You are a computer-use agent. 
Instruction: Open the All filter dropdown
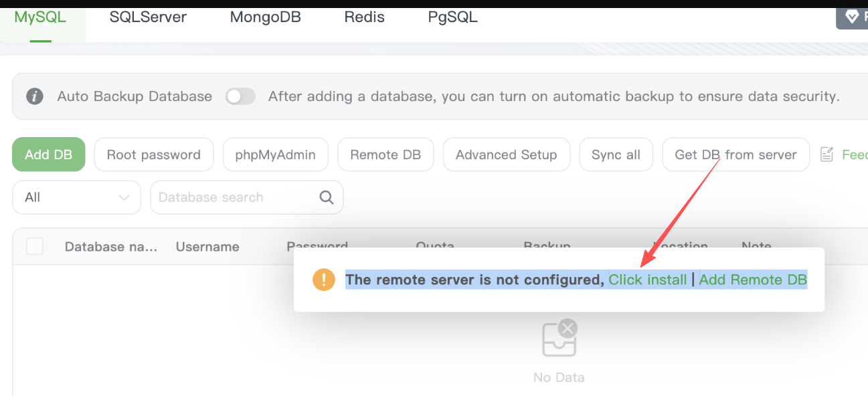pos(76,197)
